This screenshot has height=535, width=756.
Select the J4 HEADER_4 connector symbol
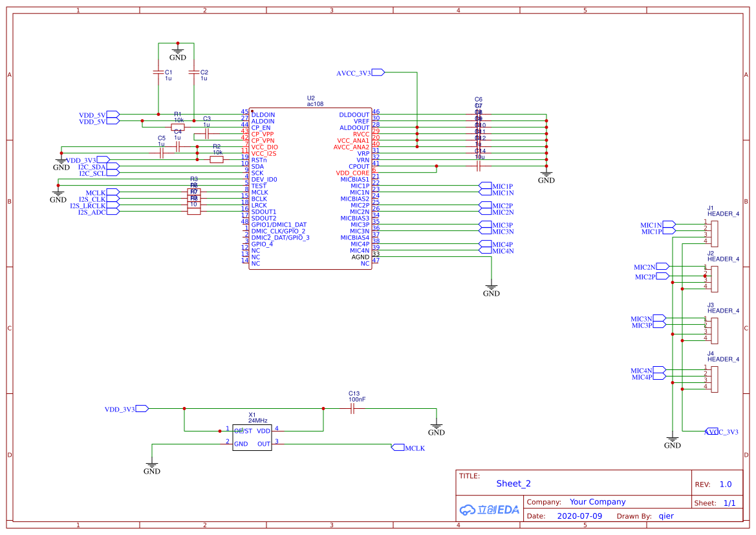(x=714, y=377)
